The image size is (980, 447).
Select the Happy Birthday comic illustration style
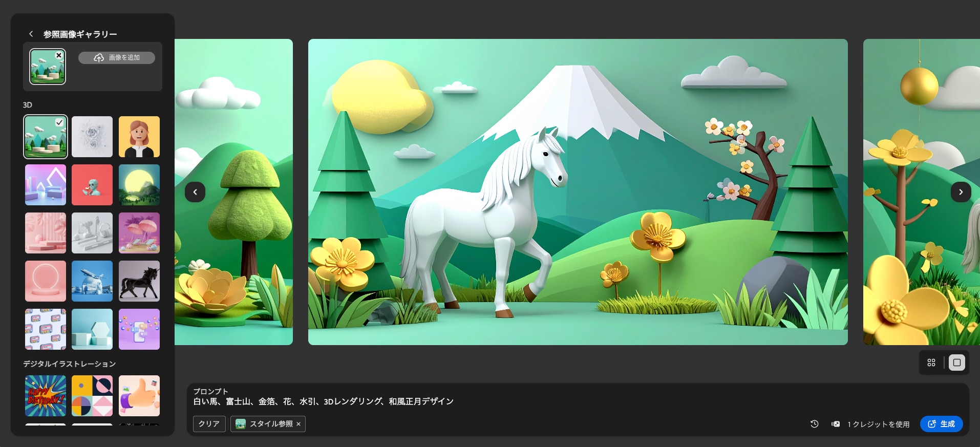tap(46, 396)
